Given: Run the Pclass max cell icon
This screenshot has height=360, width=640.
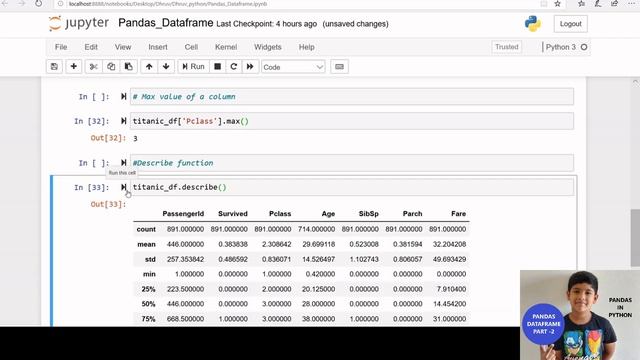Looking at the screenshot, I should 123,121.
